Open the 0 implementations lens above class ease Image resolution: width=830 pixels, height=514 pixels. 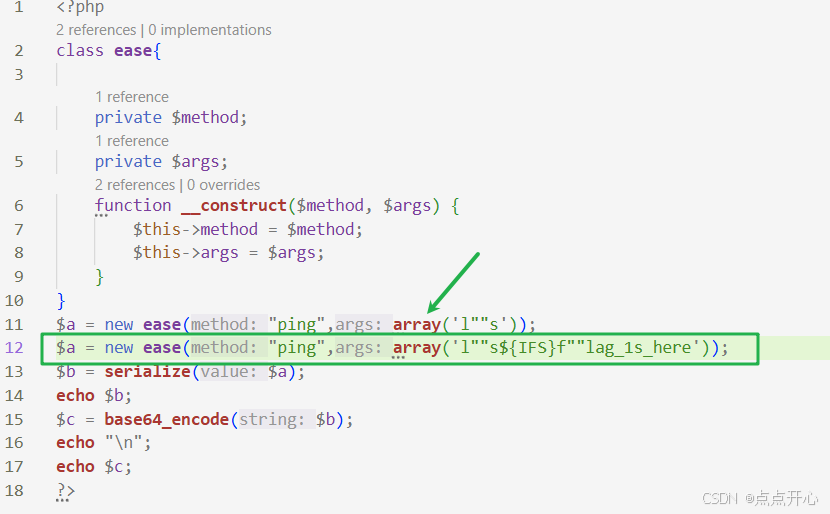tap(210, 30)
